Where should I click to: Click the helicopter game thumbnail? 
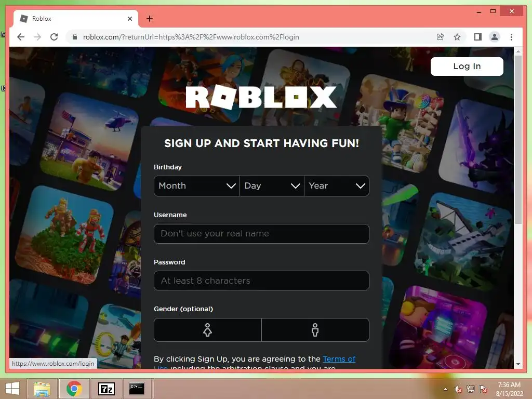[x=89, y=141]
